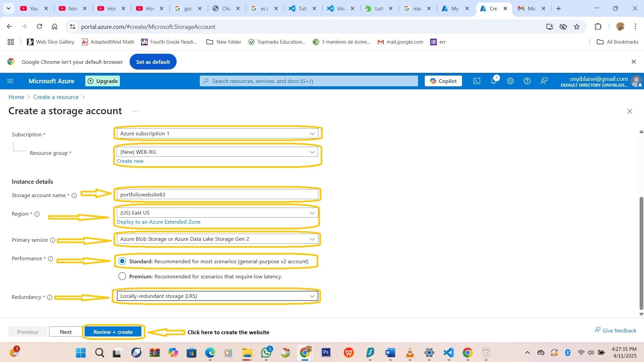
Task: Open Azure feedback icon in header
Action: pos(544,81)
